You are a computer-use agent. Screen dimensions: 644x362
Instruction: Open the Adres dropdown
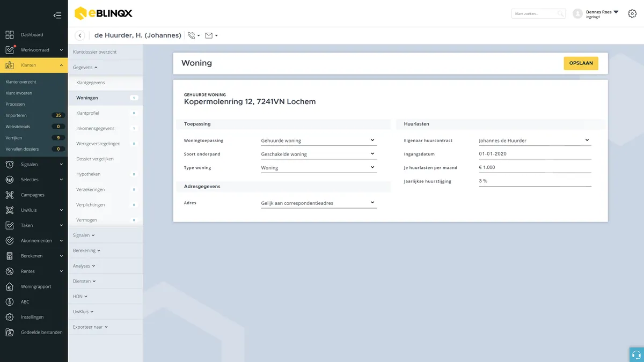tap(319, 203)
